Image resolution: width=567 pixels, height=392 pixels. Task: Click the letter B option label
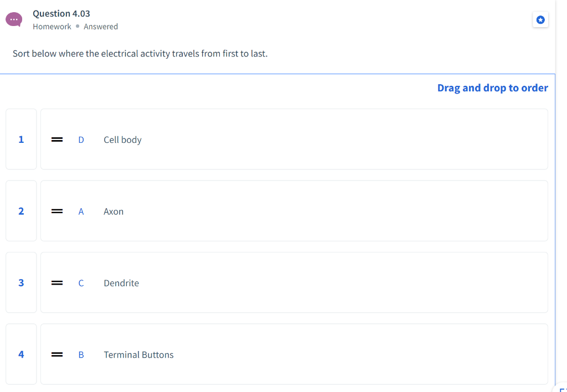click(81, 355)
